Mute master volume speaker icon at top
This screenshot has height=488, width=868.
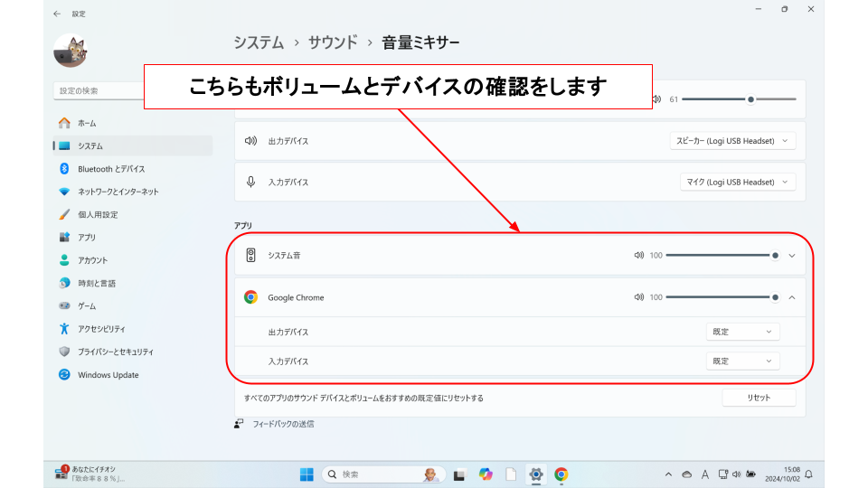(656, 99)
